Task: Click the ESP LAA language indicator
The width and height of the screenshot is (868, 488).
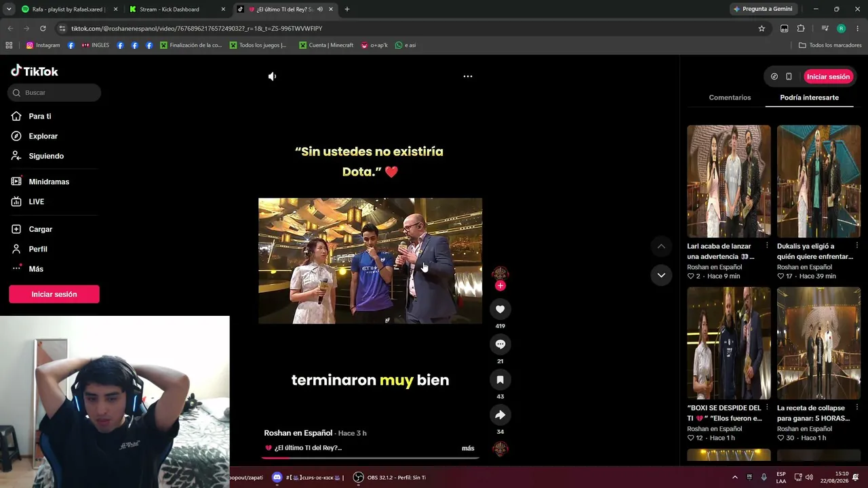Action: 781,477
